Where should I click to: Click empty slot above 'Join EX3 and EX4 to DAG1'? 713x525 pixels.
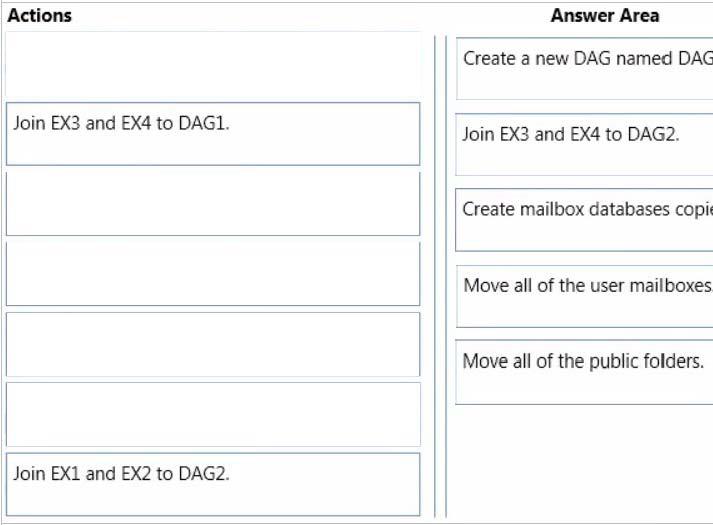213,64
